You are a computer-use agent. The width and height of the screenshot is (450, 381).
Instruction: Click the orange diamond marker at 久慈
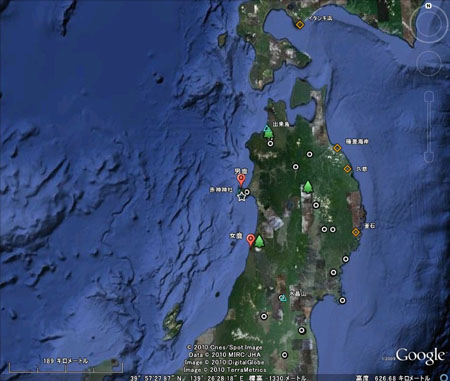pos(347,169)
